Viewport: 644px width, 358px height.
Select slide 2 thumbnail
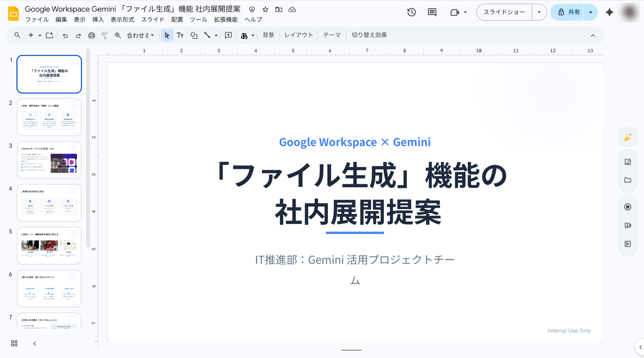(49, 117)
